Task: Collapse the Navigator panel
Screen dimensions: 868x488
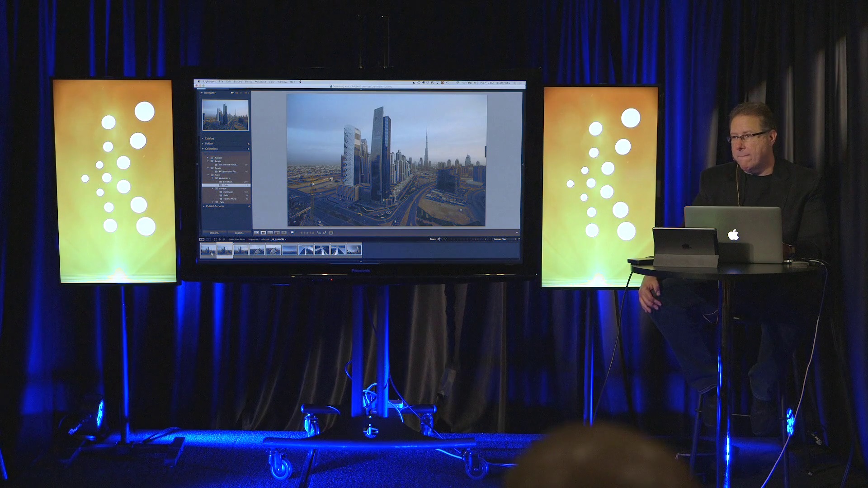Action: pos(202,93)
